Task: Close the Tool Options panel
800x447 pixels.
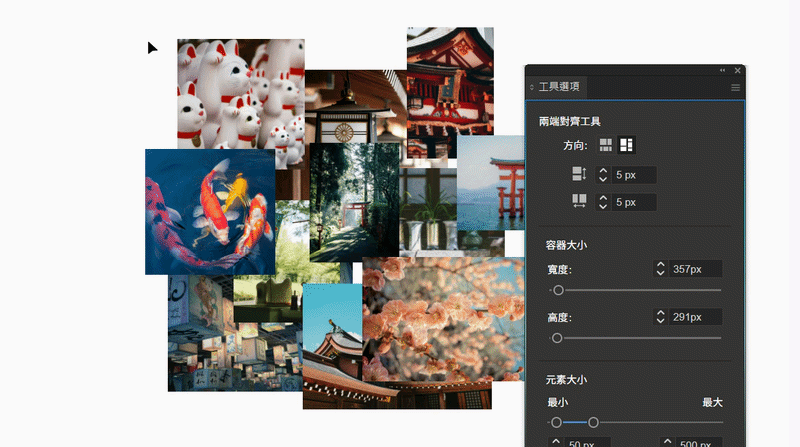Action: (x=737, y=70)
